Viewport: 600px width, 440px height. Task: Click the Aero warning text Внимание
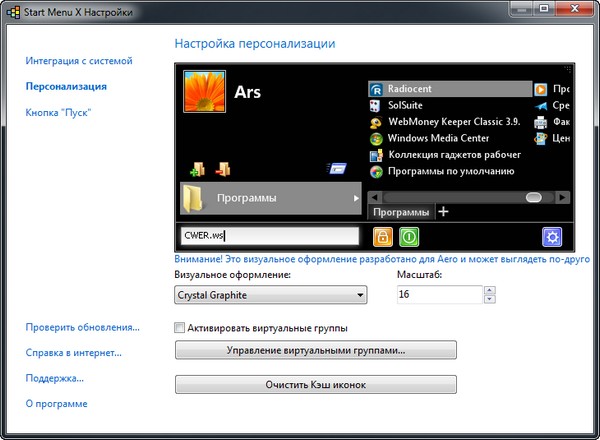coord(382,259)
